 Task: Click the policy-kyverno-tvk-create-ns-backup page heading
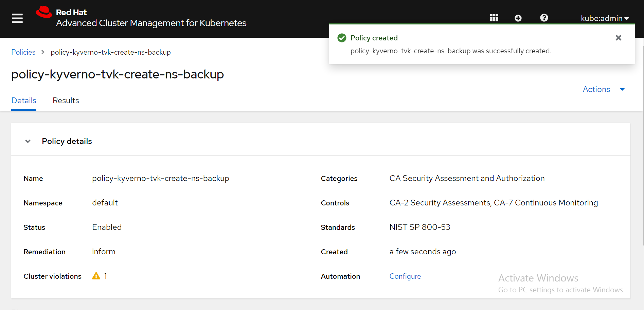coord(118,74)
